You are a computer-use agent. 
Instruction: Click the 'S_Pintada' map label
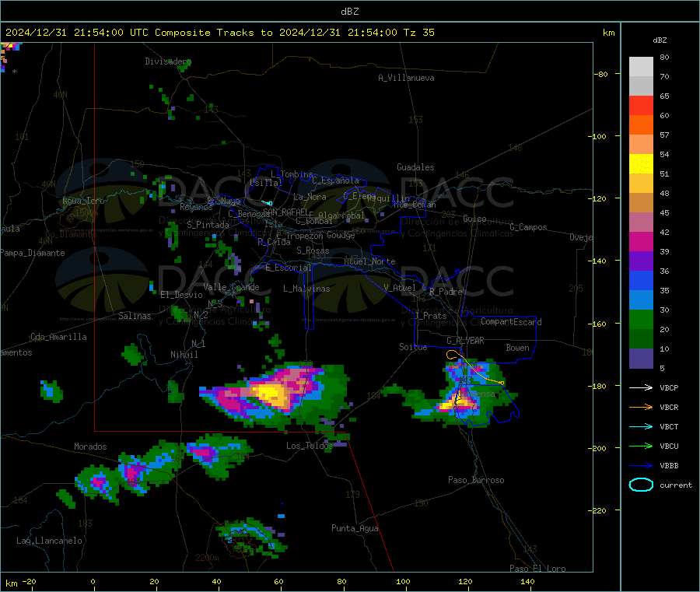click(x=208, y=225)
